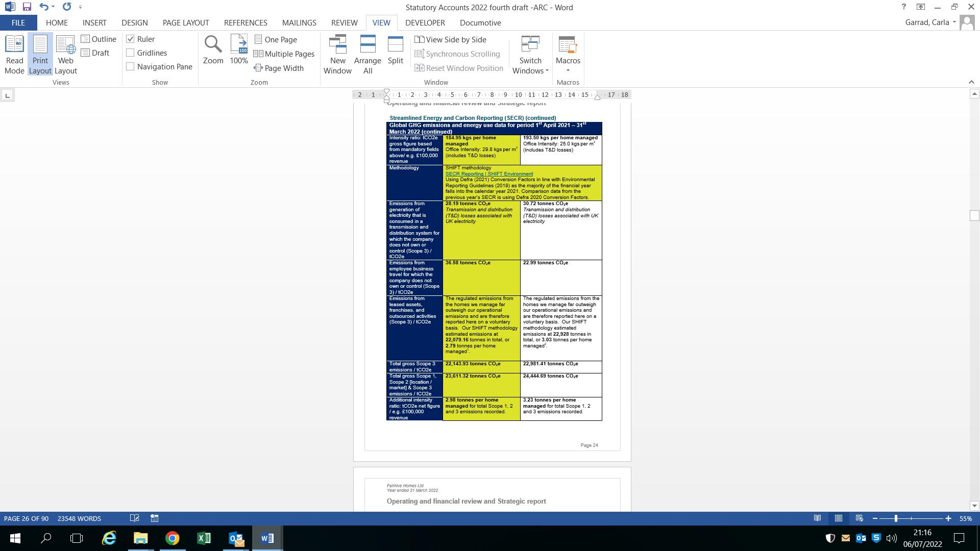Enable the Navigation Pane checkbox
Screen dimensions: 980x551
pyautogui.click(x=131, y=67)
